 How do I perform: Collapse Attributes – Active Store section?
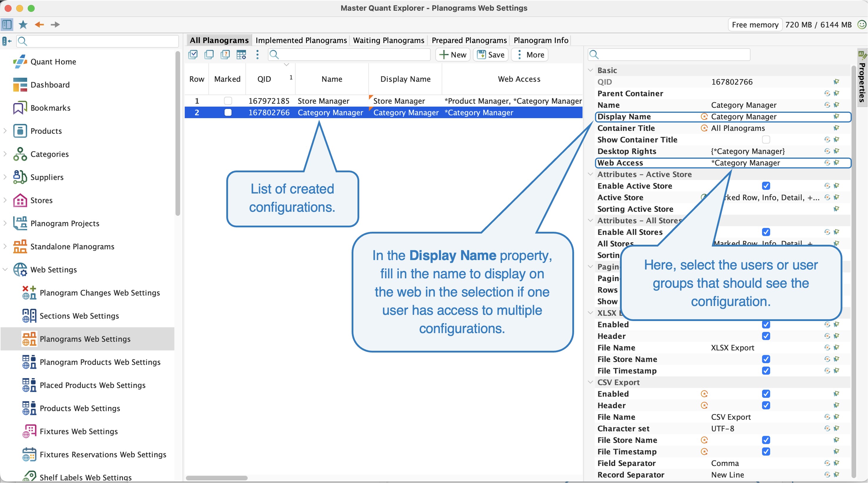(x=590, y=174)
